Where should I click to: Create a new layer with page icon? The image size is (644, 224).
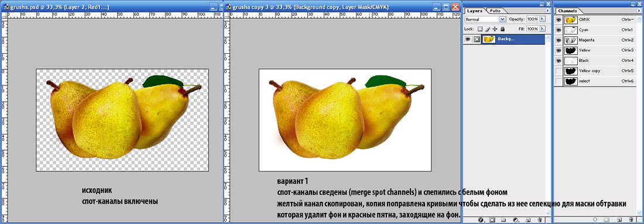pyautogui.click(x=528, y=220)
